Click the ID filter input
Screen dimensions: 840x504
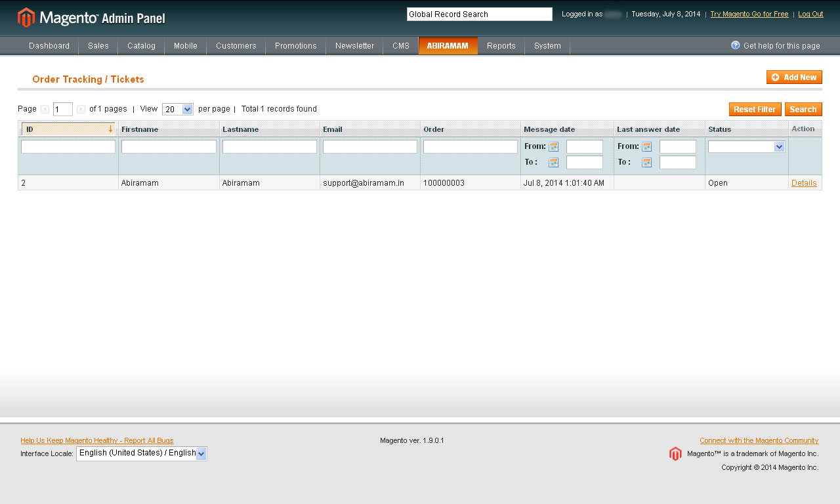point(68,147)
